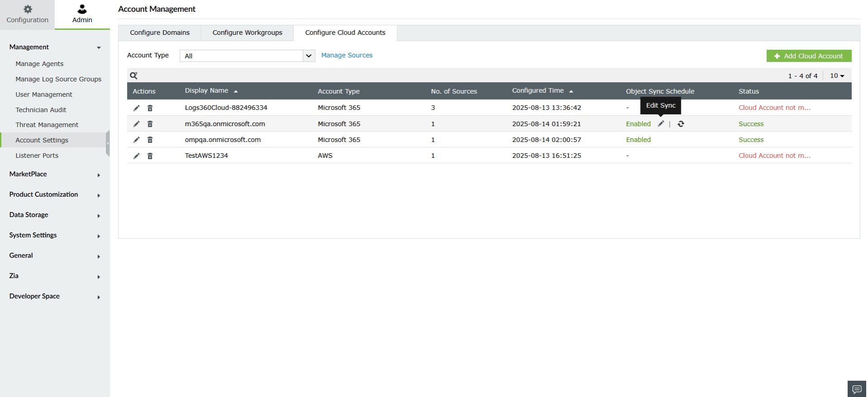Click the Edit Sync pencil for m365qa
The height and width of the screenshot is (397, 868).
pyautogui.click(x=661, y=123)
